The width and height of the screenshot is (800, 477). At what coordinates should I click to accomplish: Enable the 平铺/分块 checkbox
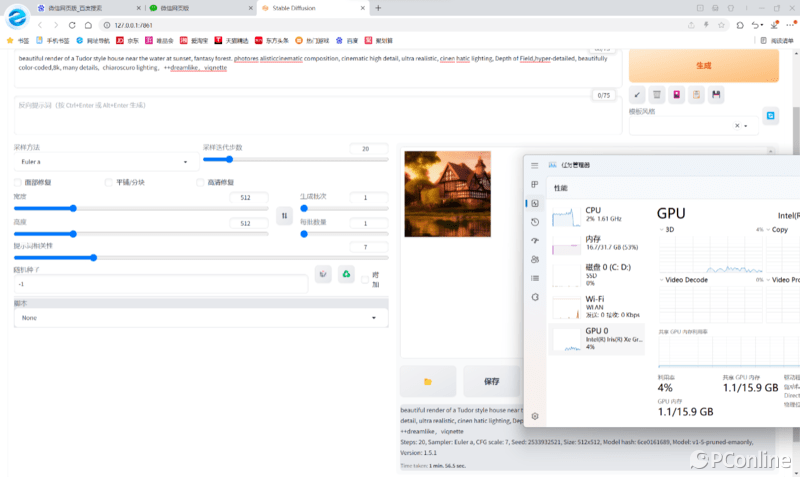pos(109,182)
